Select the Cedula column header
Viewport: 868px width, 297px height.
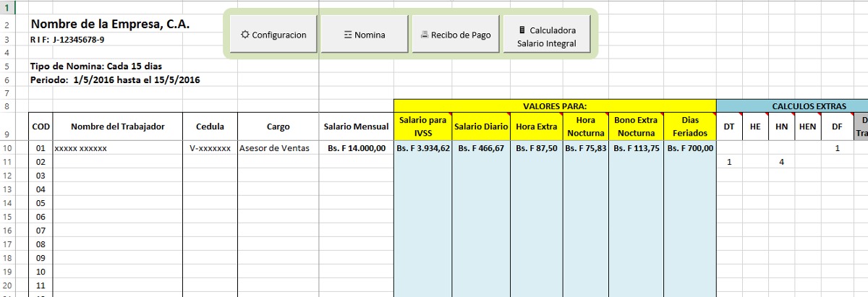(x=210, y=126)
